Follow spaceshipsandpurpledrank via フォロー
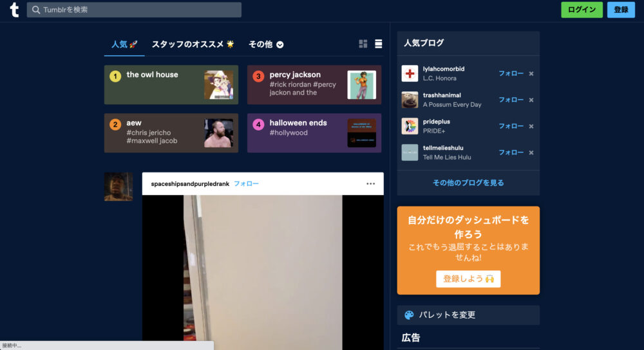The image size is (644, 350). 246,184
